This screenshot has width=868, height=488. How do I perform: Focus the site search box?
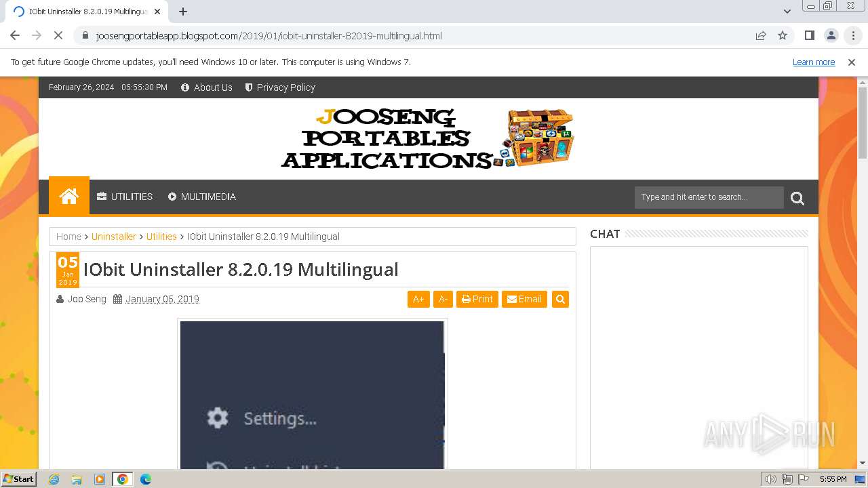[709, 197]
